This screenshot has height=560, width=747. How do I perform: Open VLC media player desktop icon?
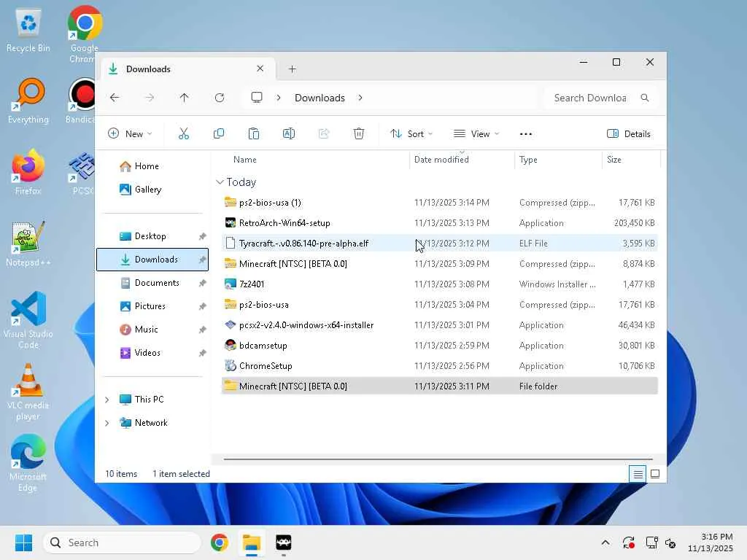click(x=28, y=392)
